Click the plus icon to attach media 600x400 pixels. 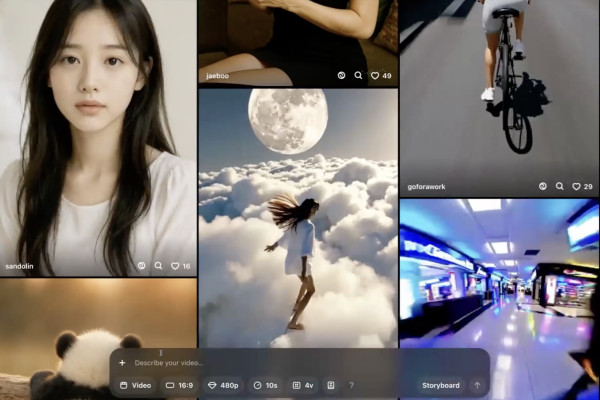(x=122, y=362)
